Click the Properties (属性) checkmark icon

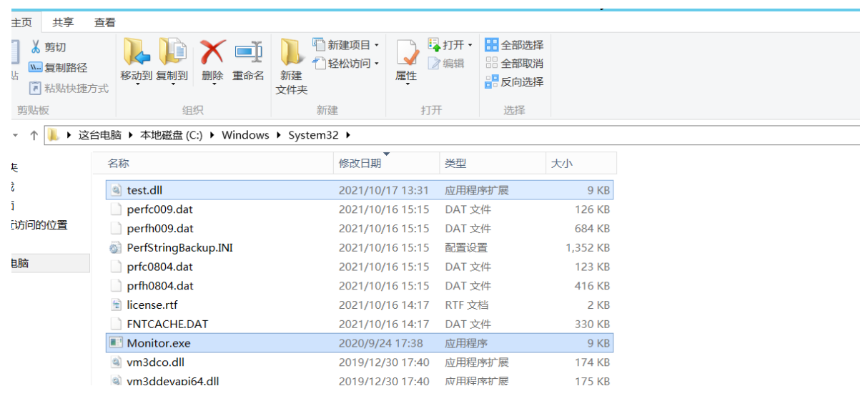pos(407,53)
